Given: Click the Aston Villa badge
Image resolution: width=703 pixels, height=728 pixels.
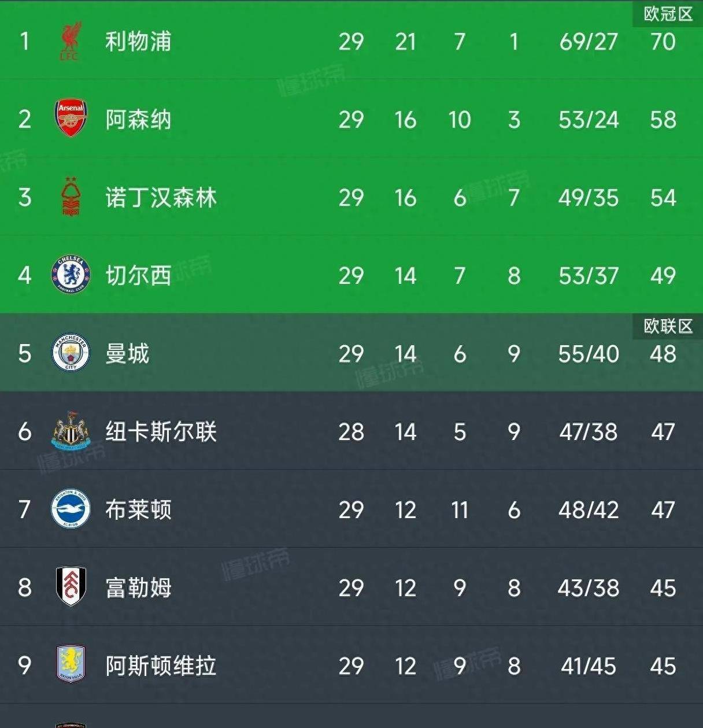Looking at the screenshot, I should [x=71, y=665].
